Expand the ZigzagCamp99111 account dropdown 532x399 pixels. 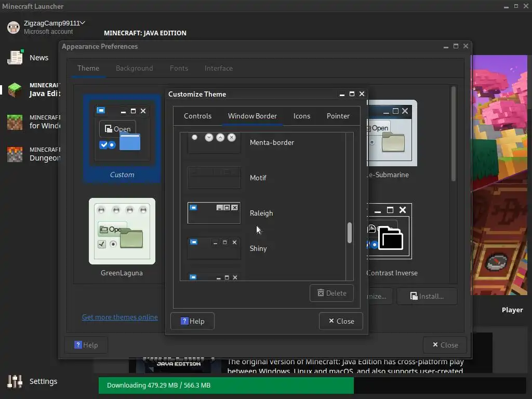83,23
